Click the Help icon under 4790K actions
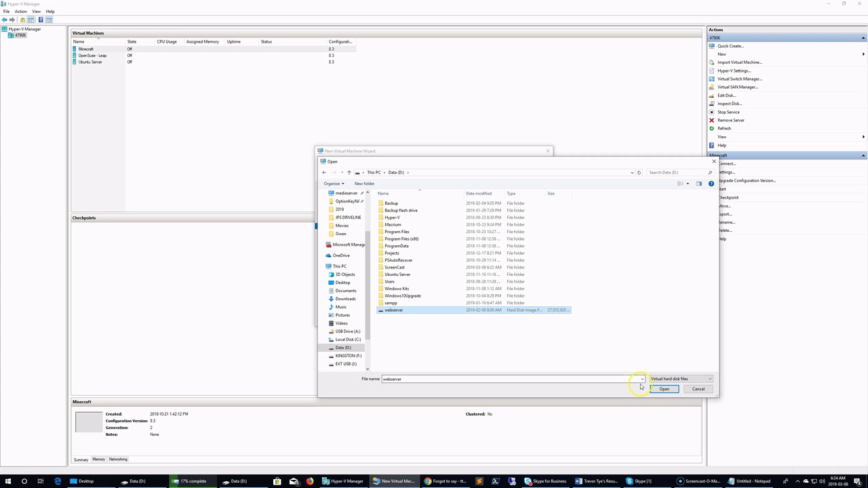 tap(711, 145)
